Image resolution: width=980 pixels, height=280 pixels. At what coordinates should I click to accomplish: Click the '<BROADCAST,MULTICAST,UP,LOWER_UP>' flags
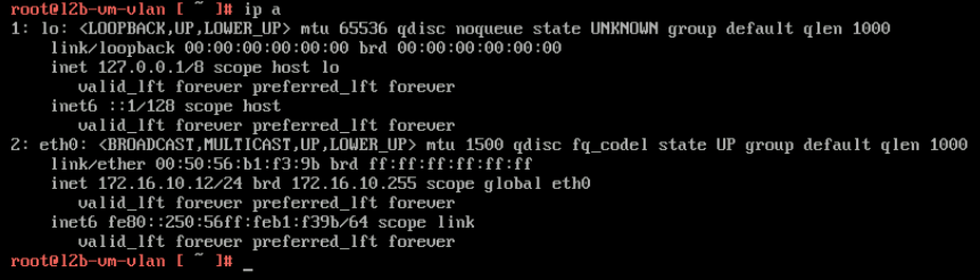point(258,145)
